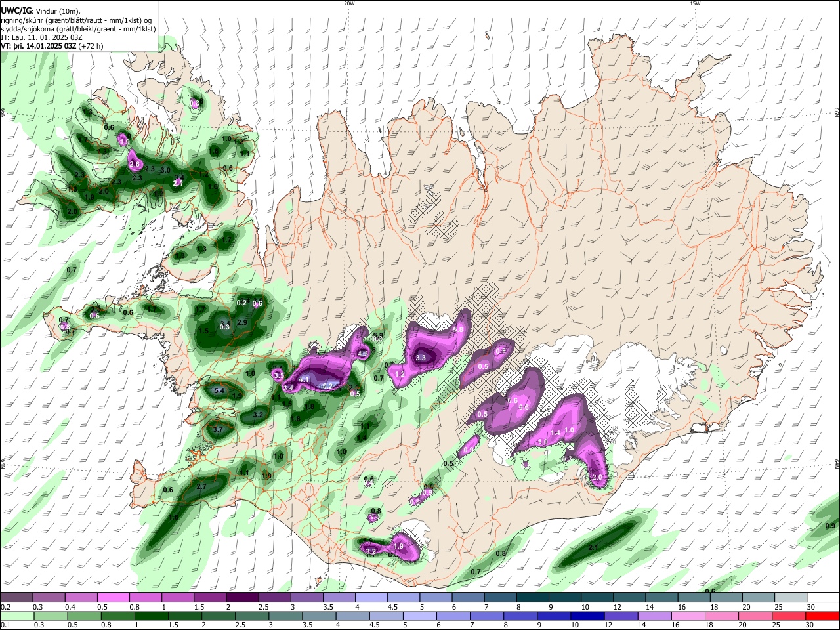
Task: Click the light pink rain legend swatch labeled 16
Action: (686, 616)
